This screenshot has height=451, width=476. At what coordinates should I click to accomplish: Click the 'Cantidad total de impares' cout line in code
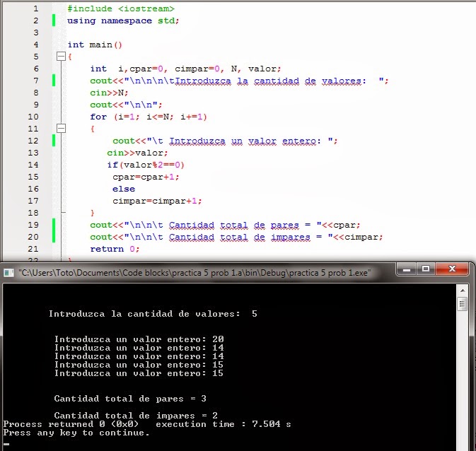(236, 237)
